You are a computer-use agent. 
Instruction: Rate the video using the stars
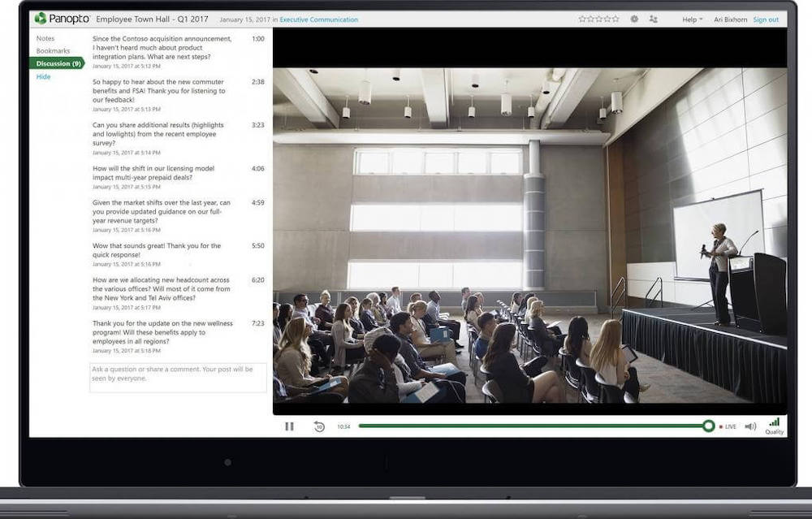[x=598, y=19]
